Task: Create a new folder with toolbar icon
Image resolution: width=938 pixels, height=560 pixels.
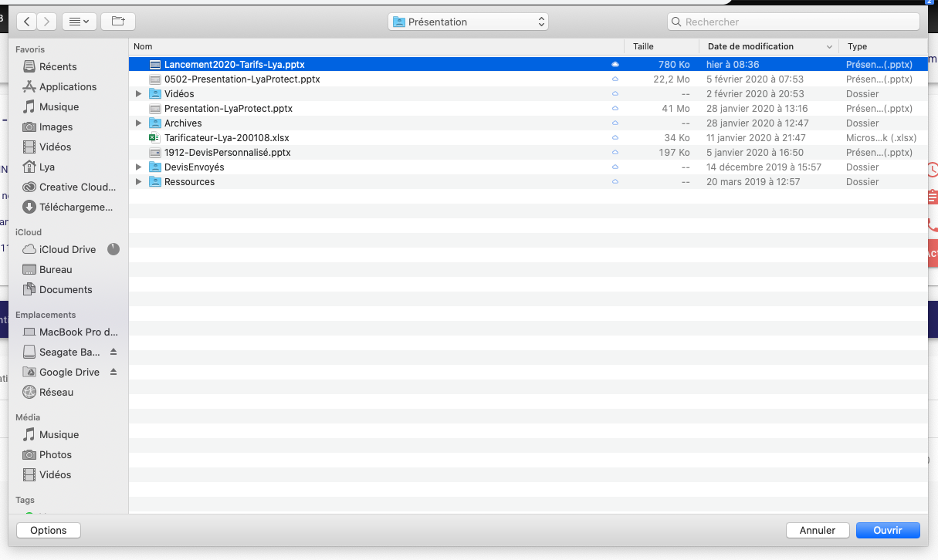Action: 118,22
